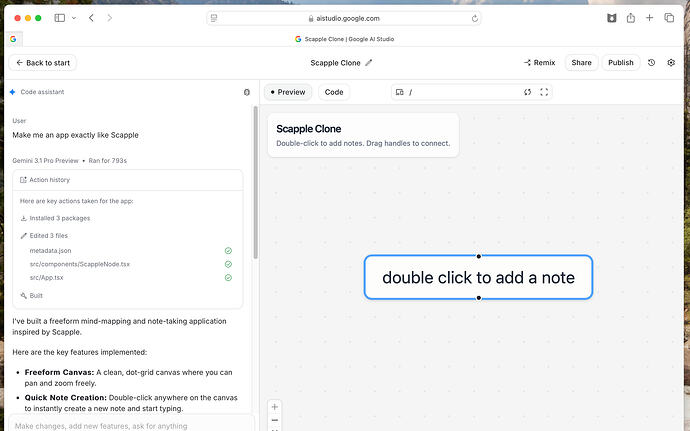Click the Back to start button
The width and height of the screenshot is (690, 431).
coord(43,63)
